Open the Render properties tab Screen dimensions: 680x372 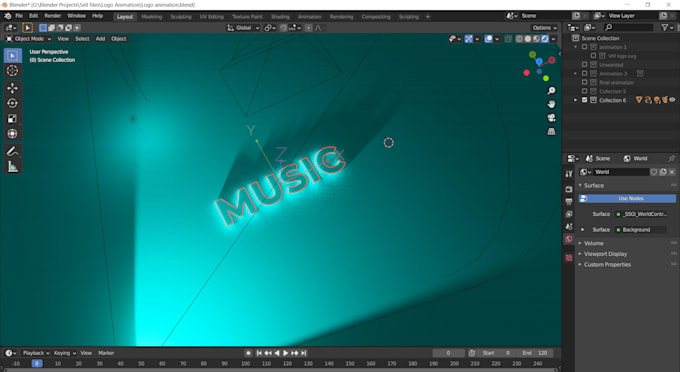coord(569,189)
